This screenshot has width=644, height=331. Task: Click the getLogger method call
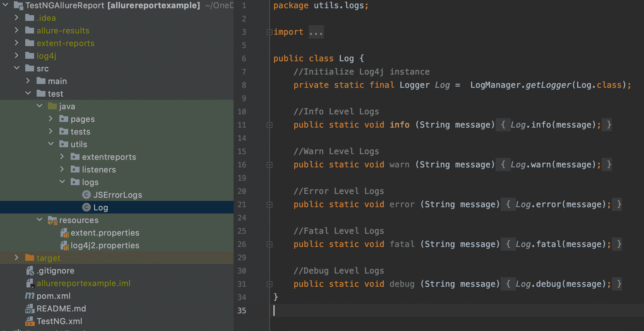coord(548,85)
